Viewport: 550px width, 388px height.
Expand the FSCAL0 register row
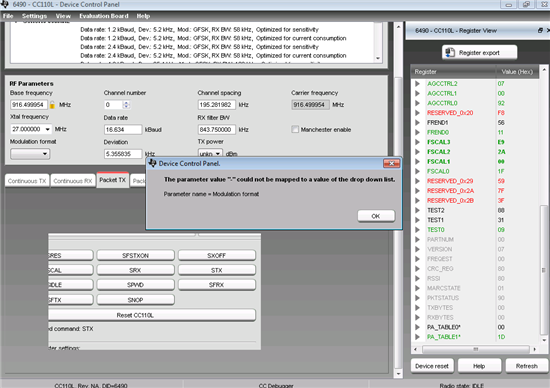tap(417, 171)
